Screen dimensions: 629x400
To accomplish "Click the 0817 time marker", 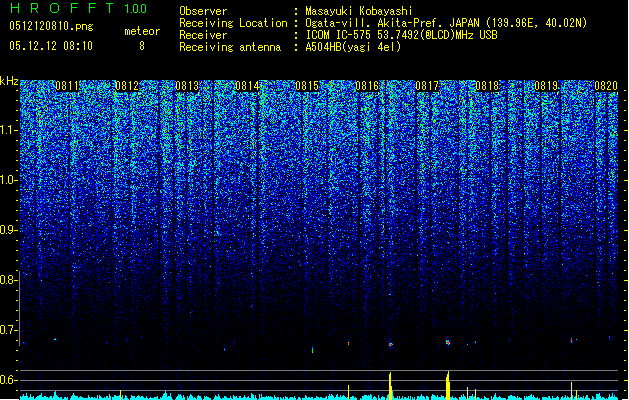I will tap(427, 86).
